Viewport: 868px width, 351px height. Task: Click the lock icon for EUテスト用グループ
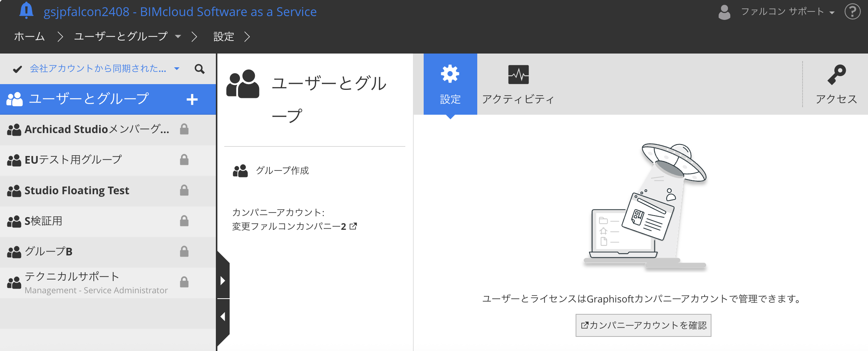(184, 160)
